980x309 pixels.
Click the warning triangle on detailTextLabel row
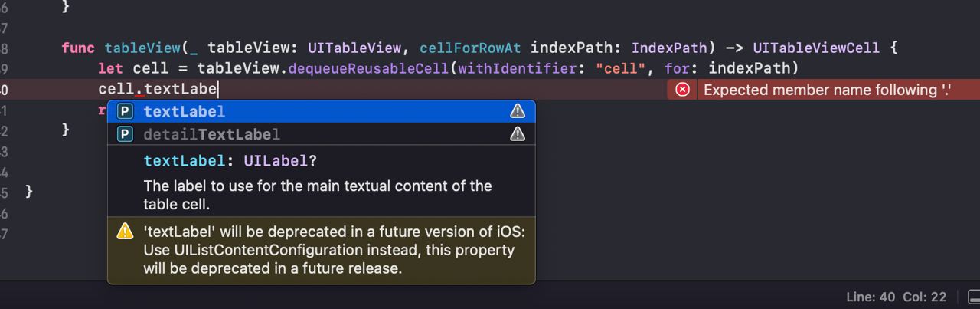[518, 135]
